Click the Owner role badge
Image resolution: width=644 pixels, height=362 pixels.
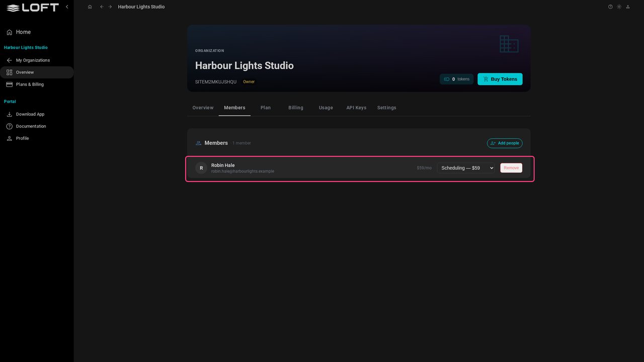[249, 82]
